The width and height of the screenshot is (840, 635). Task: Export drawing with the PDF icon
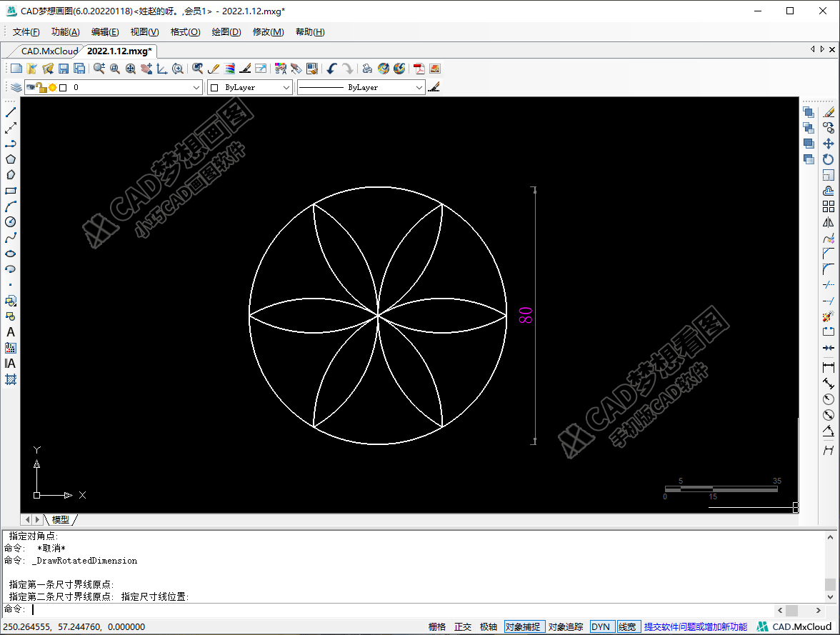point(419,69)
